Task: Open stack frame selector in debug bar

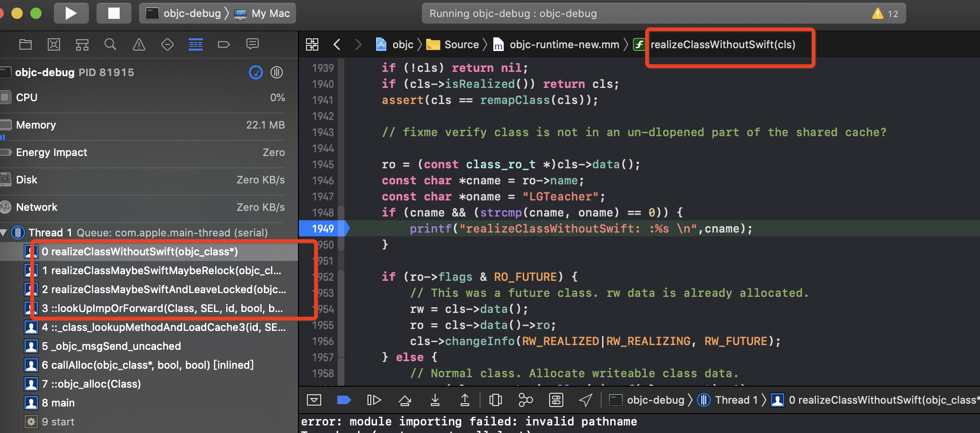Action: coord(875,400)
